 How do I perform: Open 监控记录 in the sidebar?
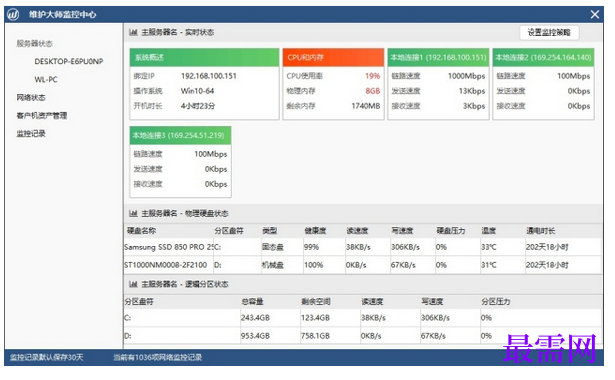31,134
